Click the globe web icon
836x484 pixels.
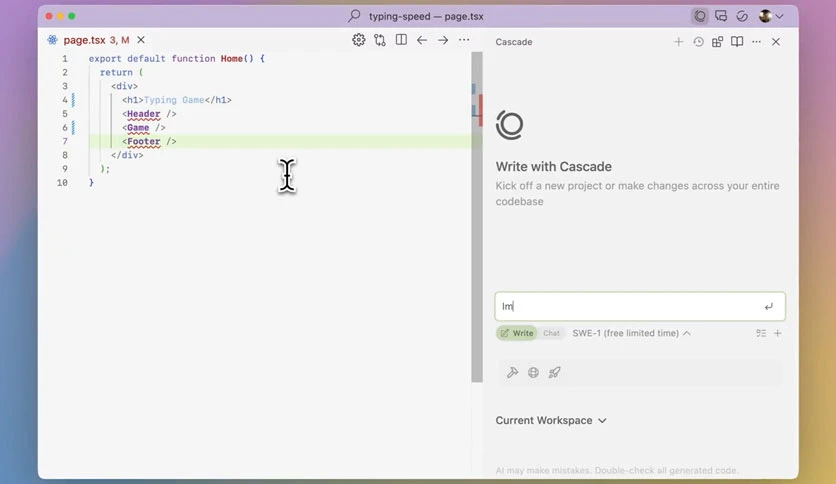(533, 373)
